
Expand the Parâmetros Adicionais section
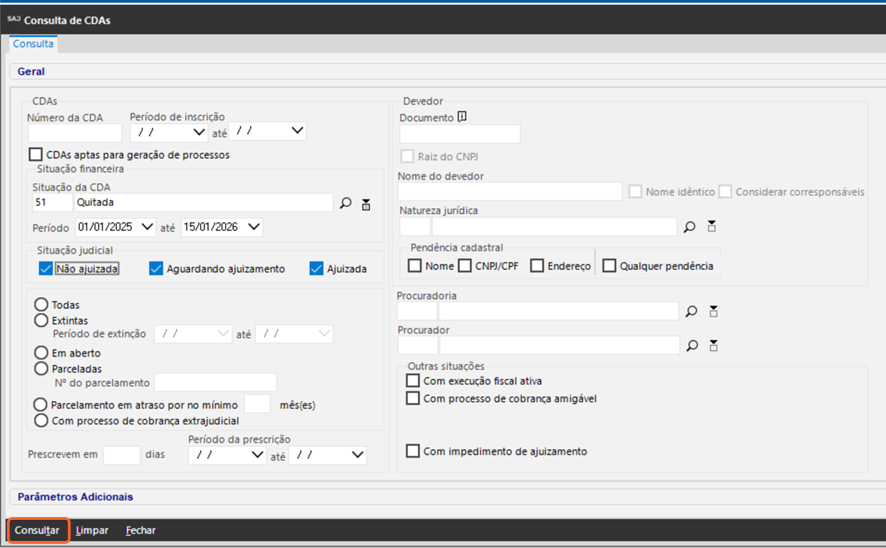pyautogui.click(x=75, y=497)
